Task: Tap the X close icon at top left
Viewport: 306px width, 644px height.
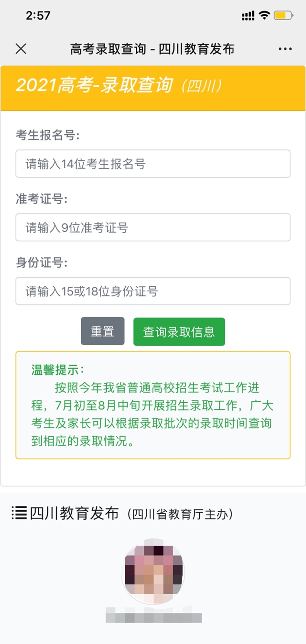Action: [x=21, y=49]
